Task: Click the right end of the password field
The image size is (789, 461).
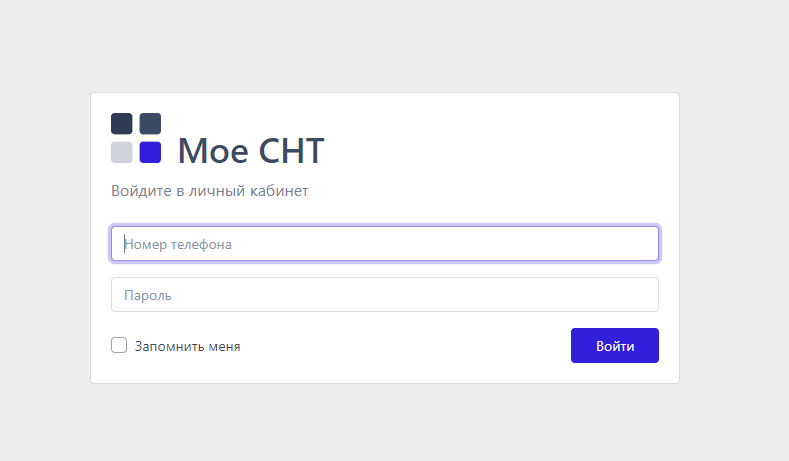Action: 640,295
